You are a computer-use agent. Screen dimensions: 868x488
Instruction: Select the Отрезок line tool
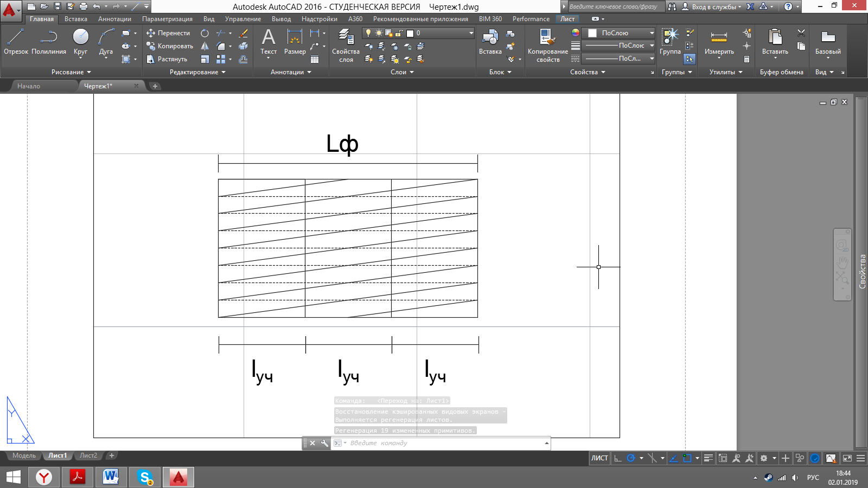pyautogui.click(x=16, y=42)
